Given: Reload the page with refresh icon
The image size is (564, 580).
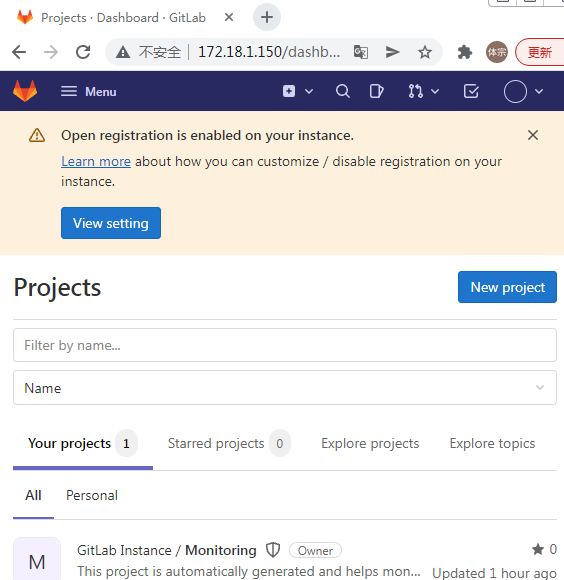Looking at the screenshot, I should click(83, 52).
